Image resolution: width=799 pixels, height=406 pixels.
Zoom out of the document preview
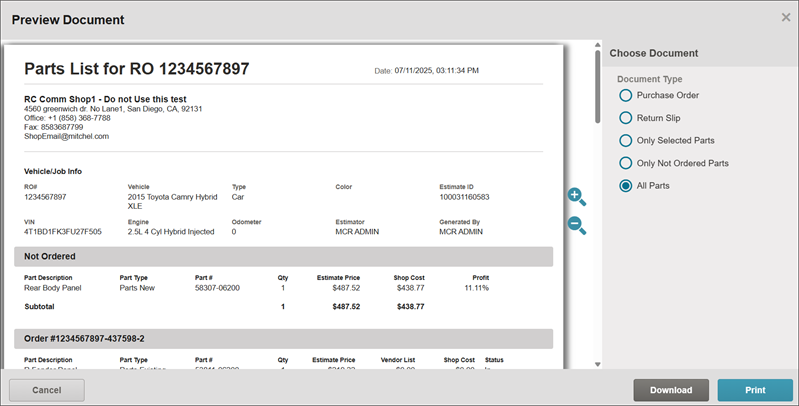[x=576, y=225]
